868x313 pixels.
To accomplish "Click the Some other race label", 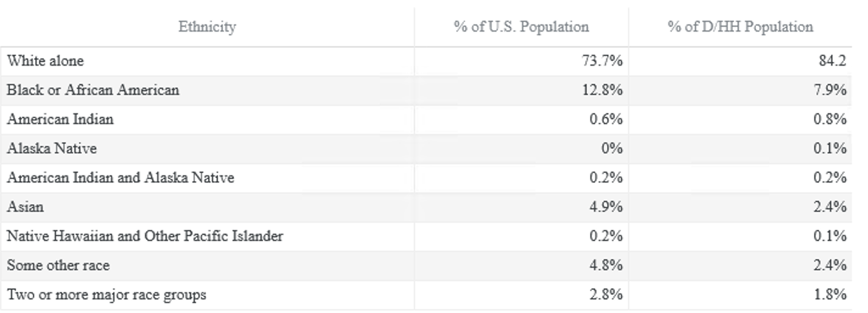I will tap(58, 266).
